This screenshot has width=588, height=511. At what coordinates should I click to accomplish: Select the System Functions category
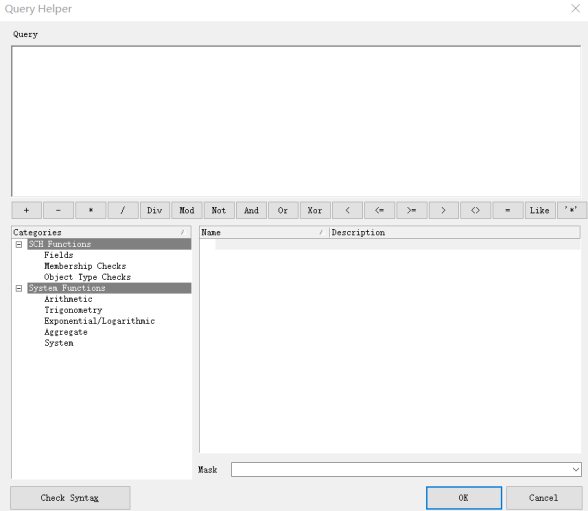[x=109, y=288]
